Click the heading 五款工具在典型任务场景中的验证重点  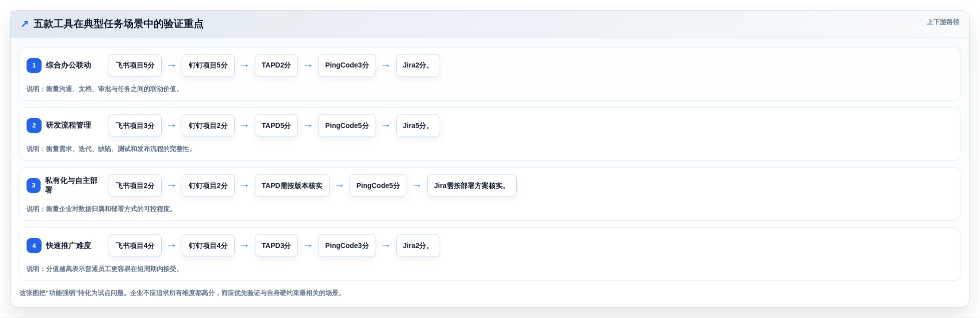click(x=118, y=23)
